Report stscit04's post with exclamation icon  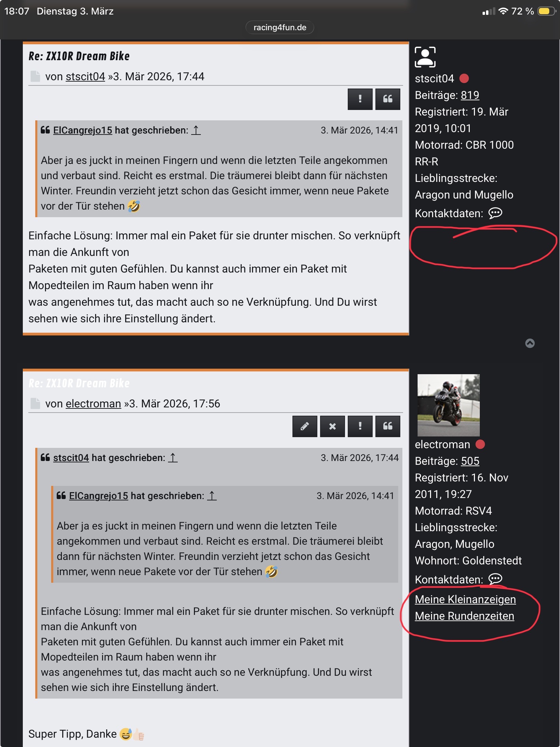click(360, 99)
